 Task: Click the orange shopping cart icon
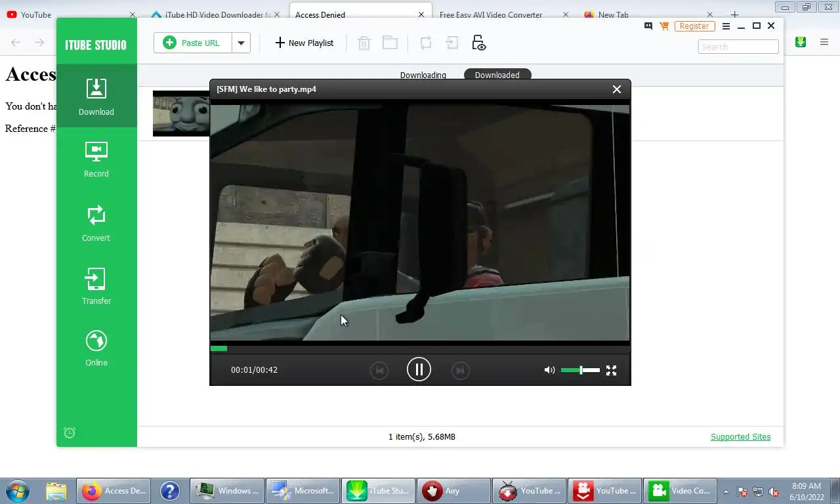tap(664, 26)
